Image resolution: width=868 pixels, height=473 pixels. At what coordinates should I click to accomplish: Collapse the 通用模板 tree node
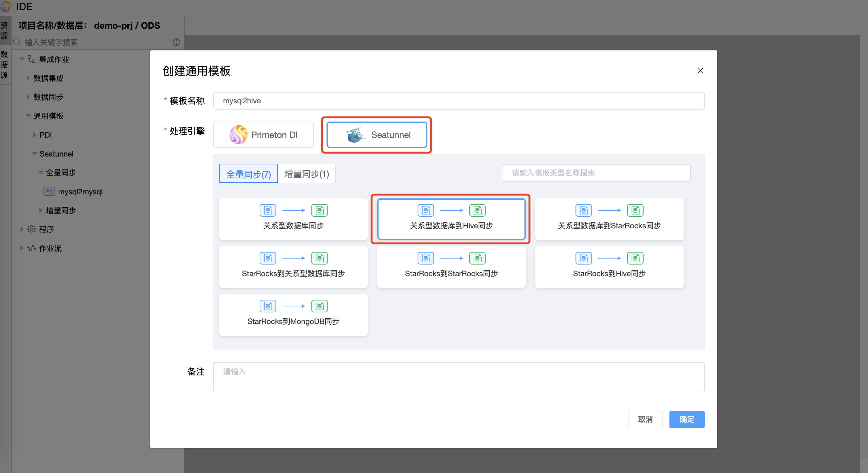(x=28, y=116)
